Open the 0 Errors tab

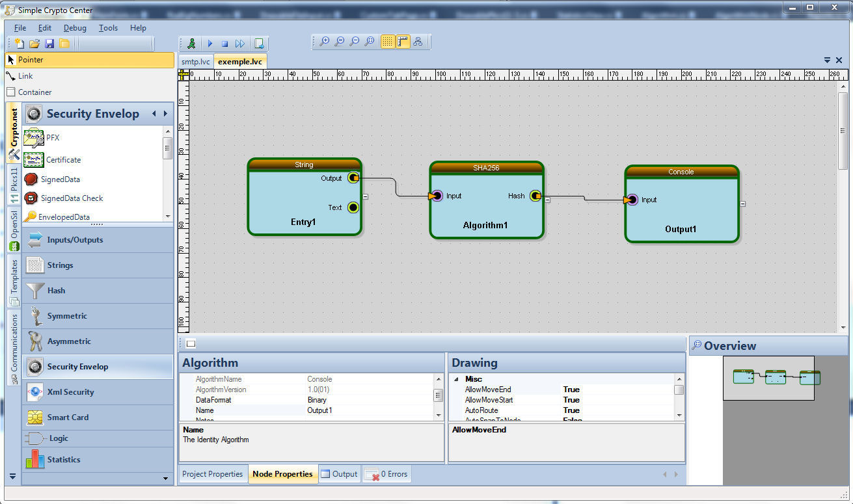386,474
